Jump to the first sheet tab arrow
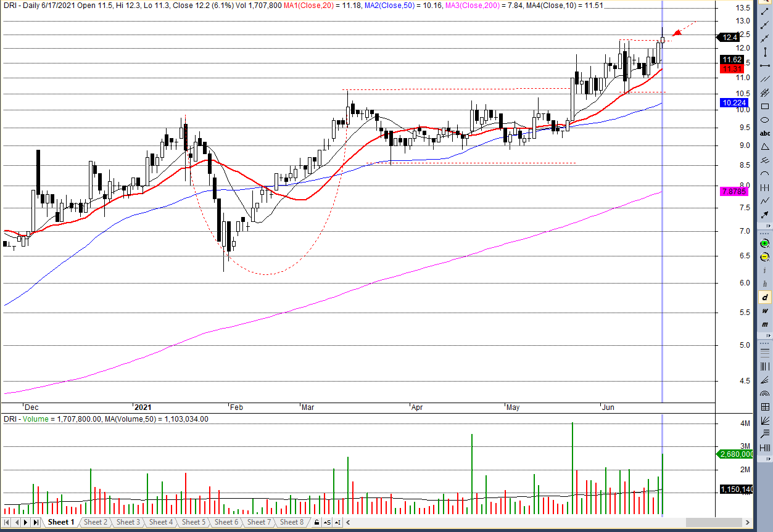 tap(8, 522)
